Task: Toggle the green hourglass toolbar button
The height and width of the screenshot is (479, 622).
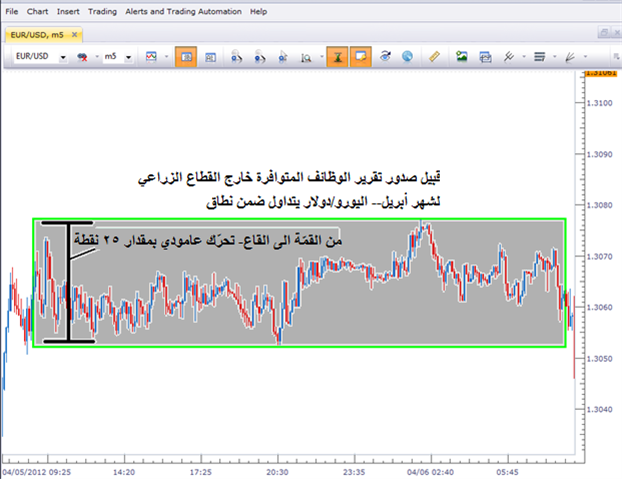Action: [x=337, y=57]
